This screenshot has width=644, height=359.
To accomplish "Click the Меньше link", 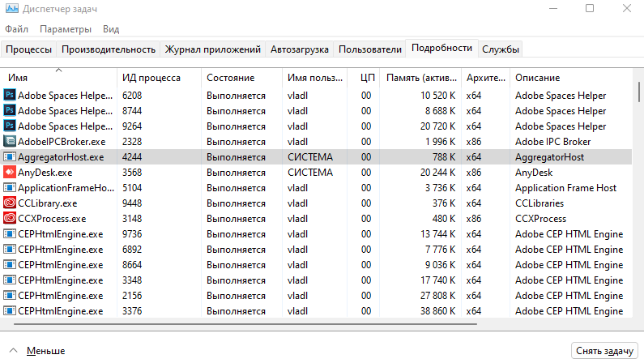I will tap(45, 351).
